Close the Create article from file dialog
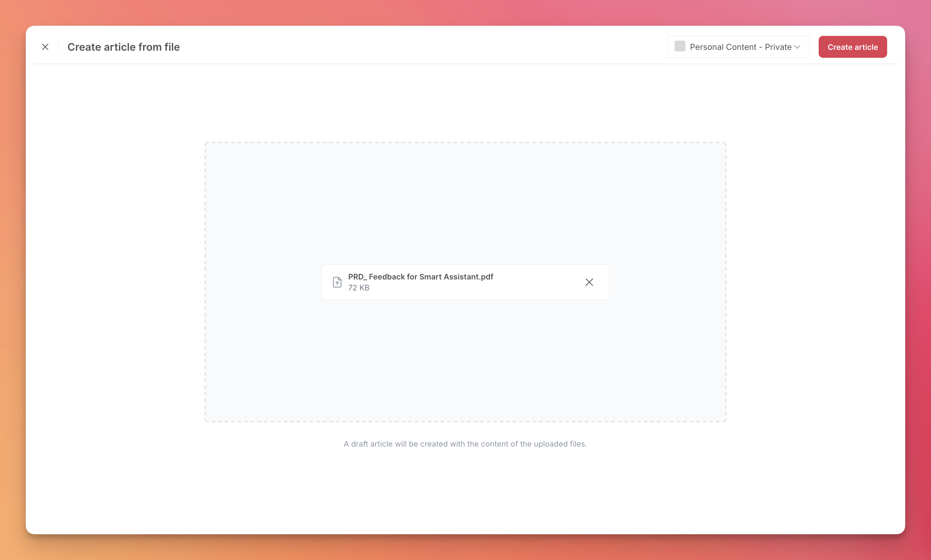 point(45,47)
